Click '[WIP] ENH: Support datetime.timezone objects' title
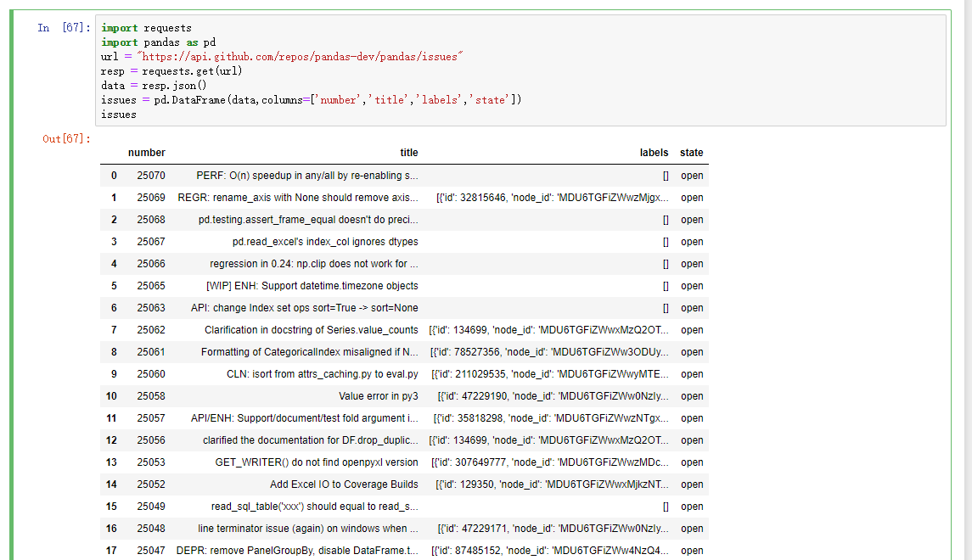This screenshot has width=972, height=560. pyautogui.click(x=312, y=286)
